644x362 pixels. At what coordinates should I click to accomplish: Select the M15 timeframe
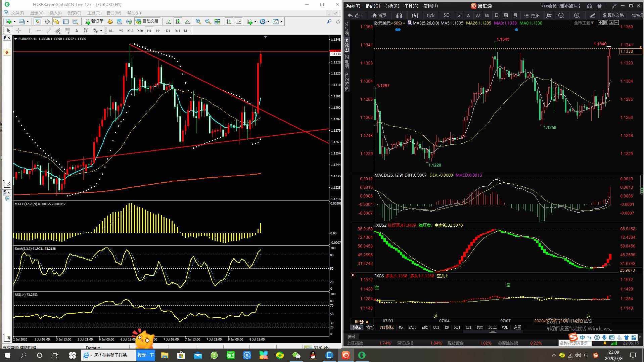click(x=130, y=31)
